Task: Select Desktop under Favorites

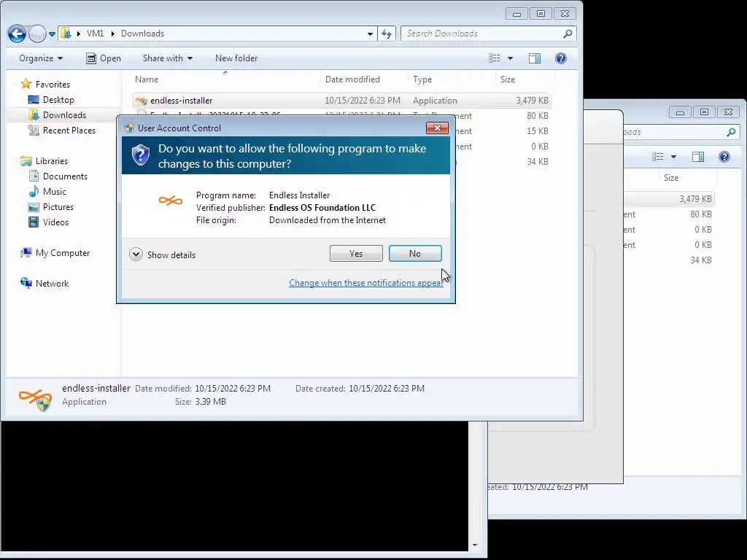Action: pos(51,99)
